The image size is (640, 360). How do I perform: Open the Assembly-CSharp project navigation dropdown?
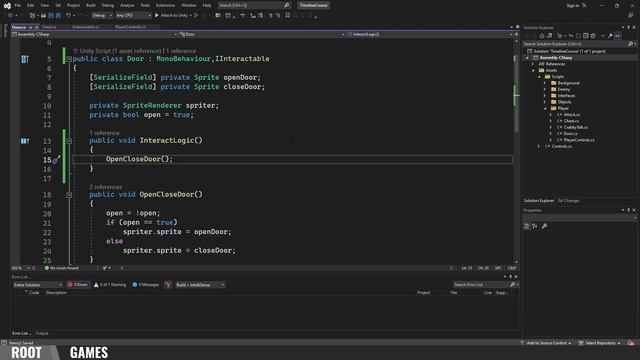(95, 34)
